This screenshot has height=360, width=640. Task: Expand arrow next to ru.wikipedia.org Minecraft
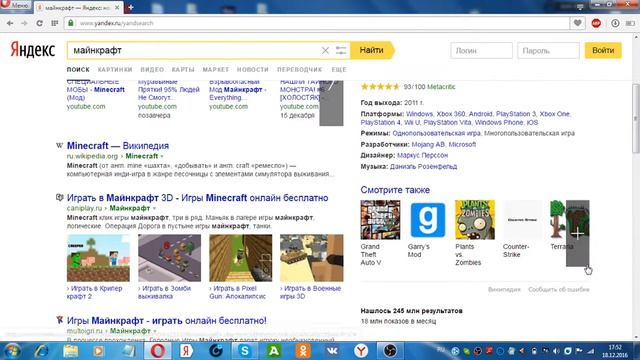coord(162,156)
